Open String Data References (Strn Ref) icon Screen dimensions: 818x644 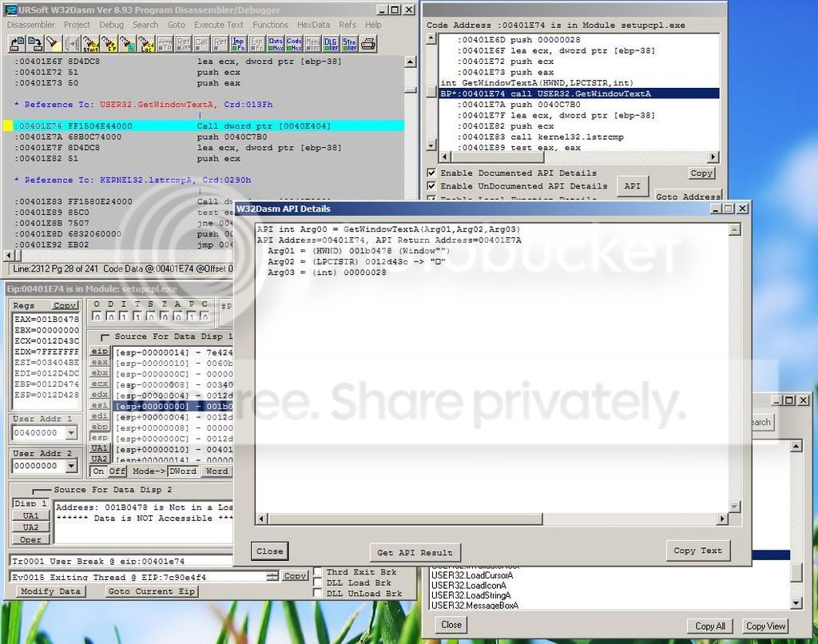click(350, 44)
